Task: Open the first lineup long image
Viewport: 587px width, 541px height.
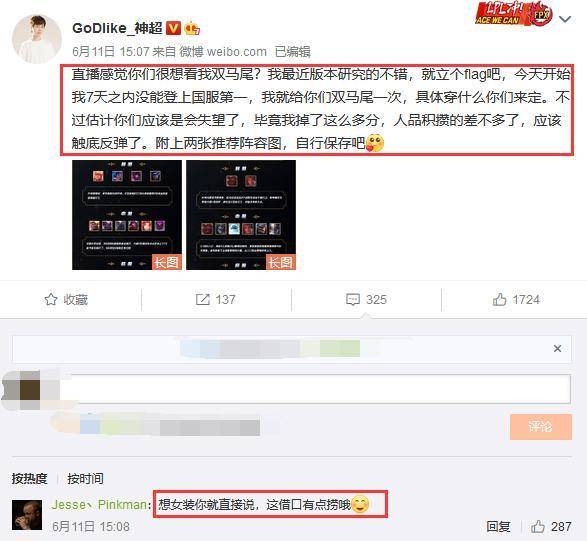Action: pos(127,215)
